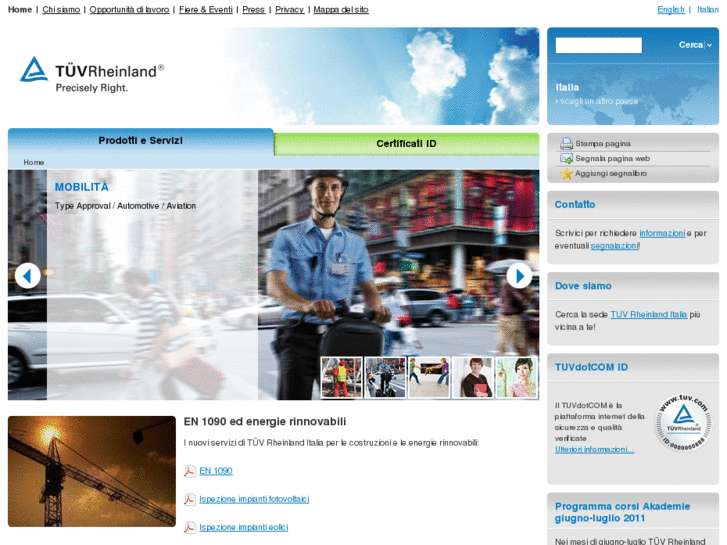The image size is (727, 545).
Task: Open TUV Rheinland Italia location link
Action: (649, 314)
